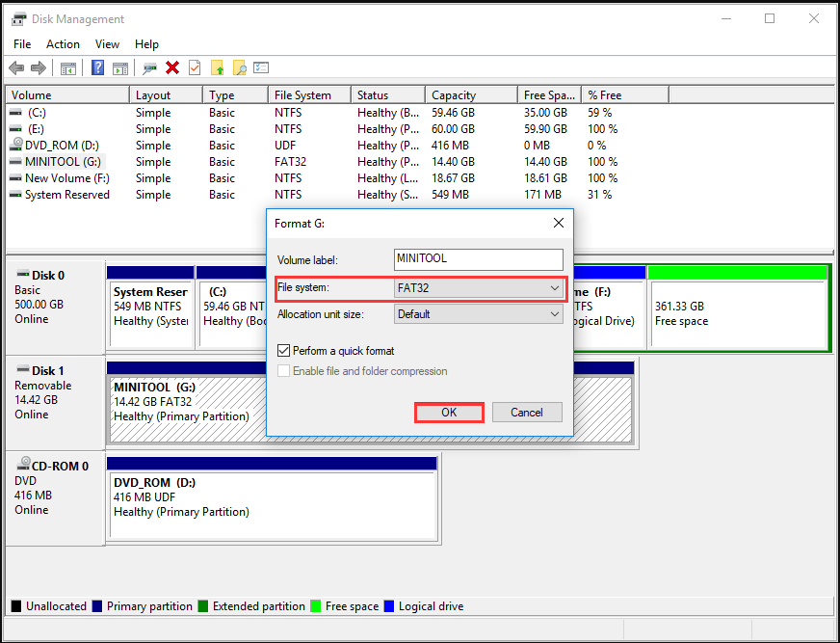Select New Volume (F:) in volume list

point(67,178)
